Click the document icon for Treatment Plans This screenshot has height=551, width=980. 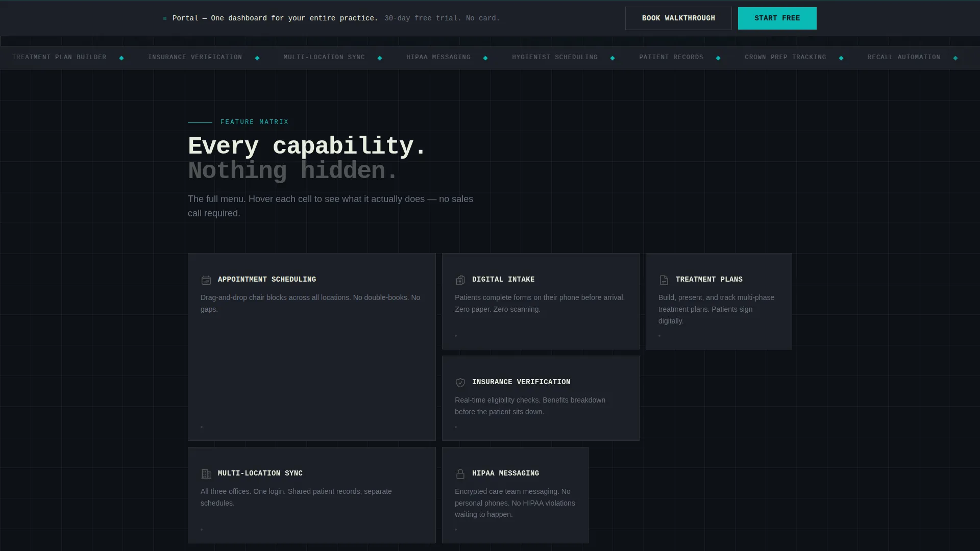coord(664,280)
